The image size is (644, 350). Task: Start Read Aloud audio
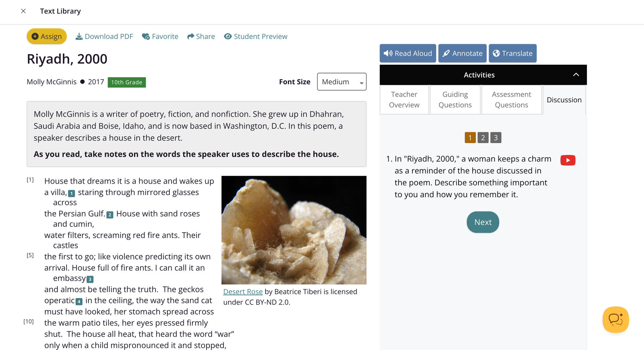coord(408,53)
